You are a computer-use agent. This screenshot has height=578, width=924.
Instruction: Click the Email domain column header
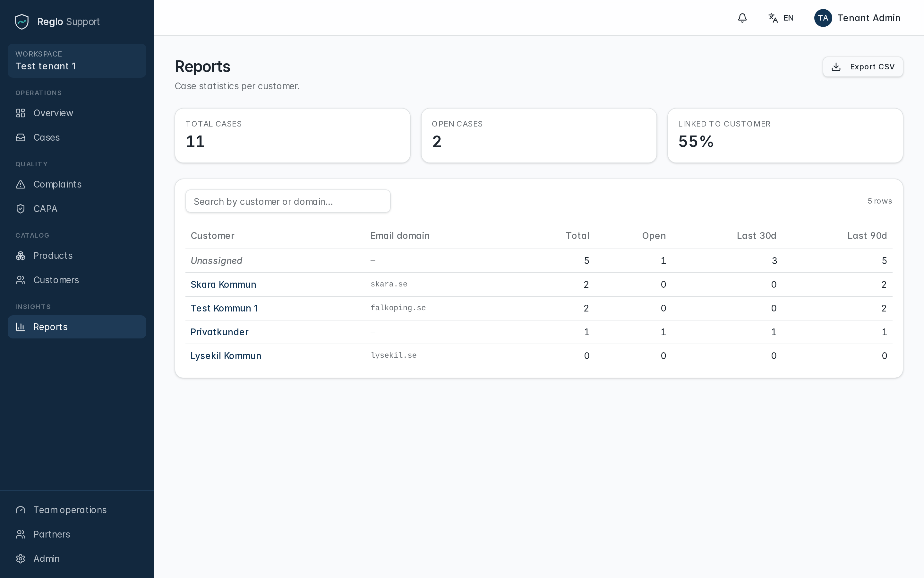(400, 236)
